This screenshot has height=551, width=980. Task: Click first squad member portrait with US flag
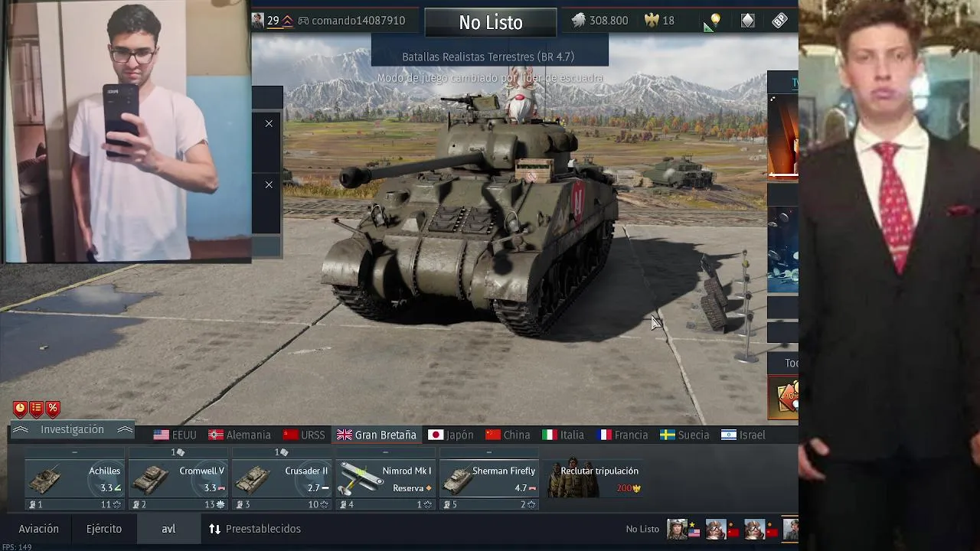click(677, 529)
